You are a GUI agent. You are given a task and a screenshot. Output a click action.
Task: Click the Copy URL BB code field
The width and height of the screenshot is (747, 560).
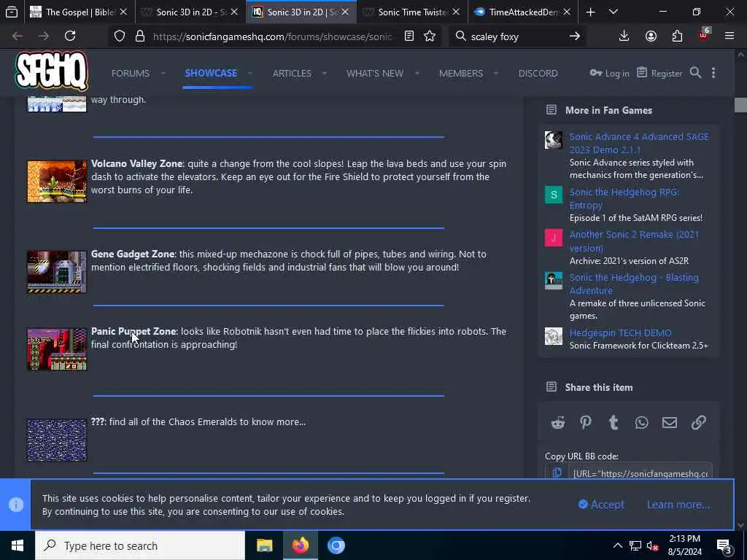pos(640,472)
